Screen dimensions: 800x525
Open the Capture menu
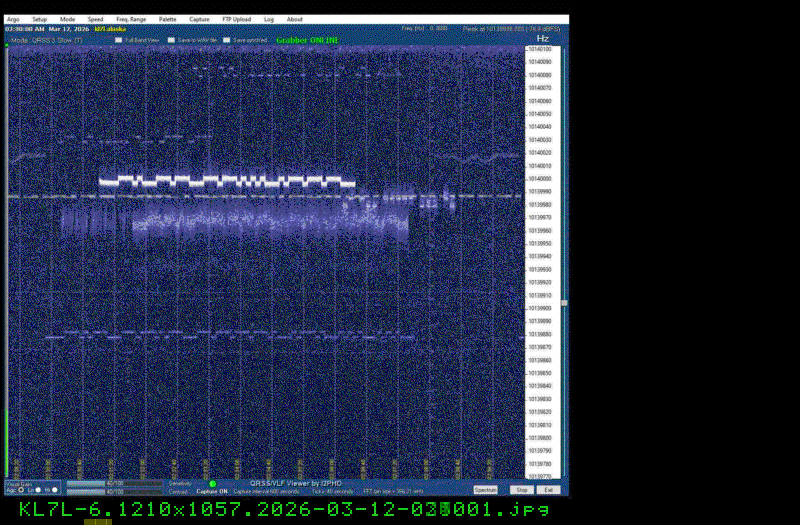[200, 19]
